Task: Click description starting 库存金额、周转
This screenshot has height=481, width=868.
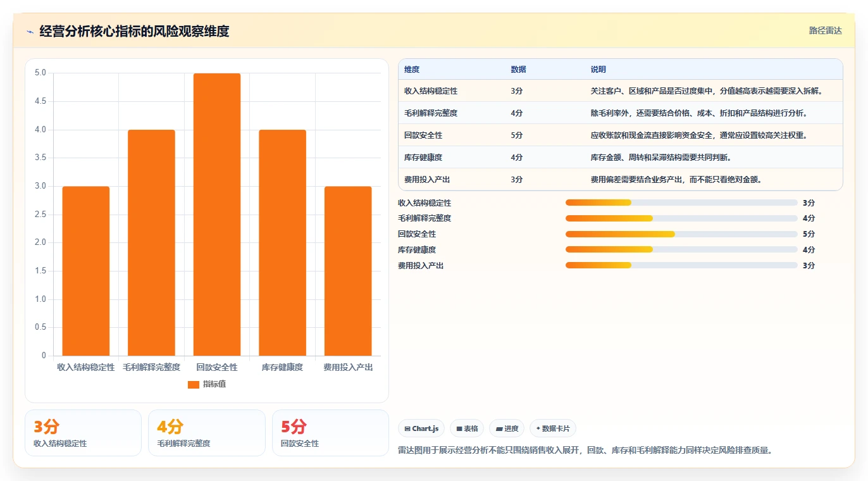Action: tap(661, 158)
